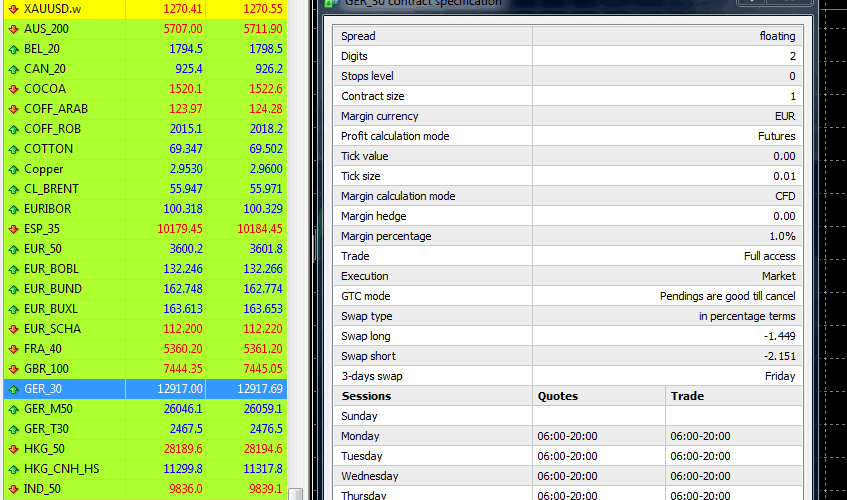Click the Execution Market value
Screen dimensions: 847x500
(779, 276)
